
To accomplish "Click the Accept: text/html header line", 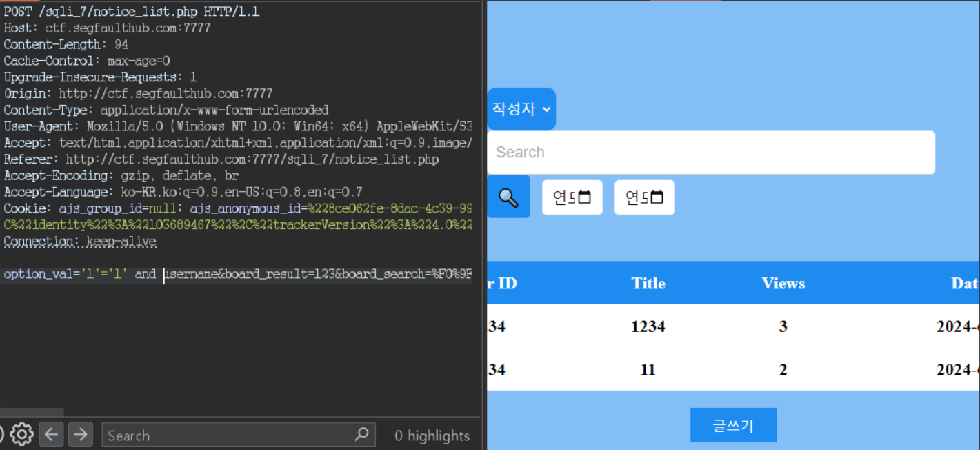I will point(238,143).
